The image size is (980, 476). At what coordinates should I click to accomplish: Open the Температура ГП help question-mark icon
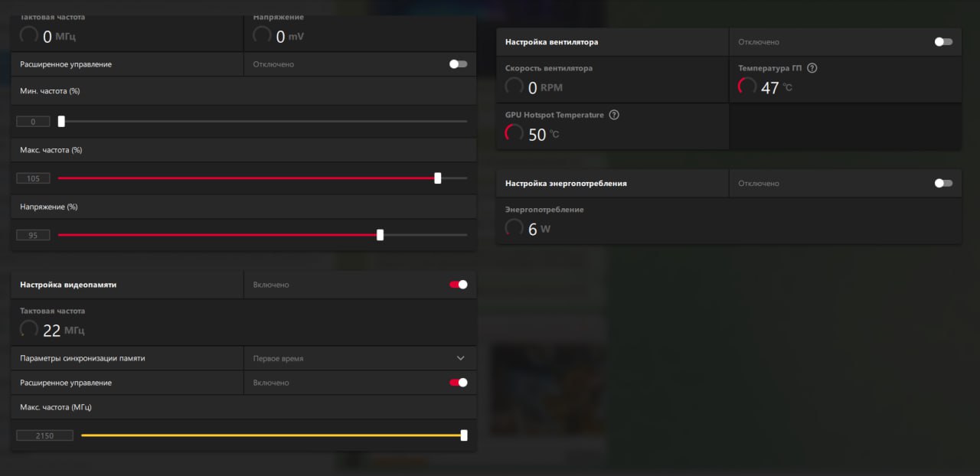812,68
